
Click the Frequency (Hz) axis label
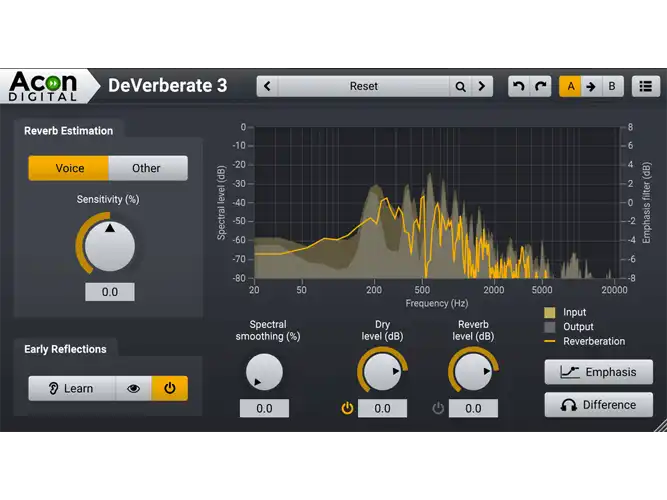click(436, 303)
